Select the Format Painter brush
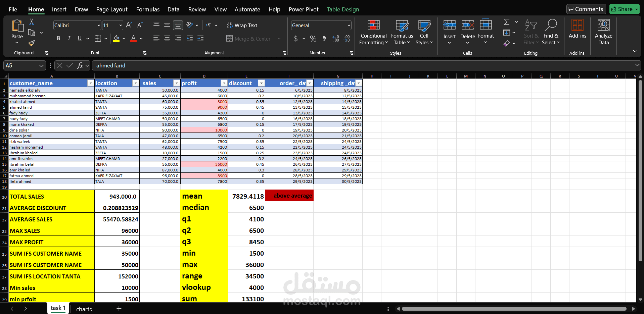Screen dimensions: 644x314 coord(32,43)
